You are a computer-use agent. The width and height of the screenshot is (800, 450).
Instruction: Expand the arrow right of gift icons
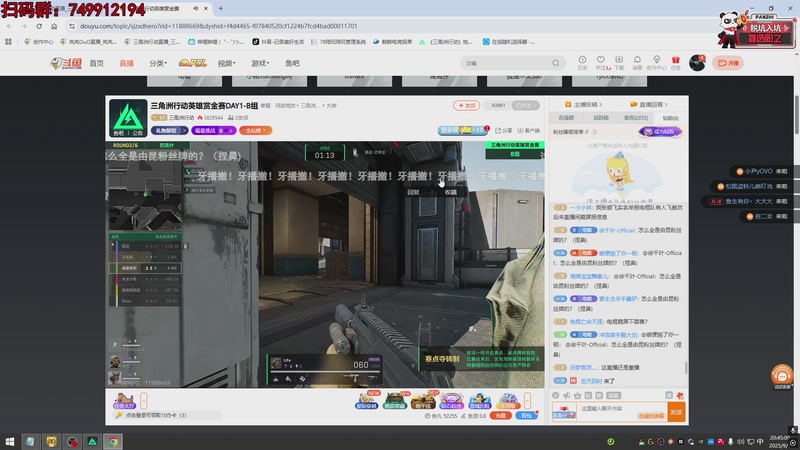(528, 401)
